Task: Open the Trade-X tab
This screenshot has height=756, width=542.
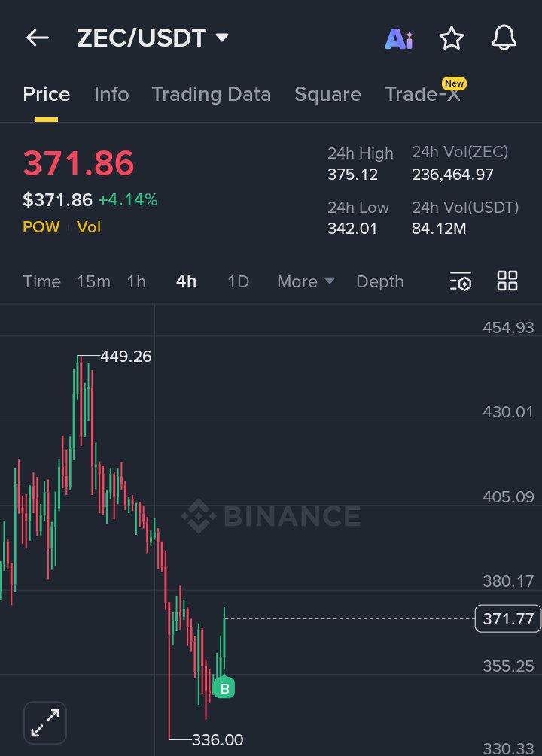Action: point(422,94)
